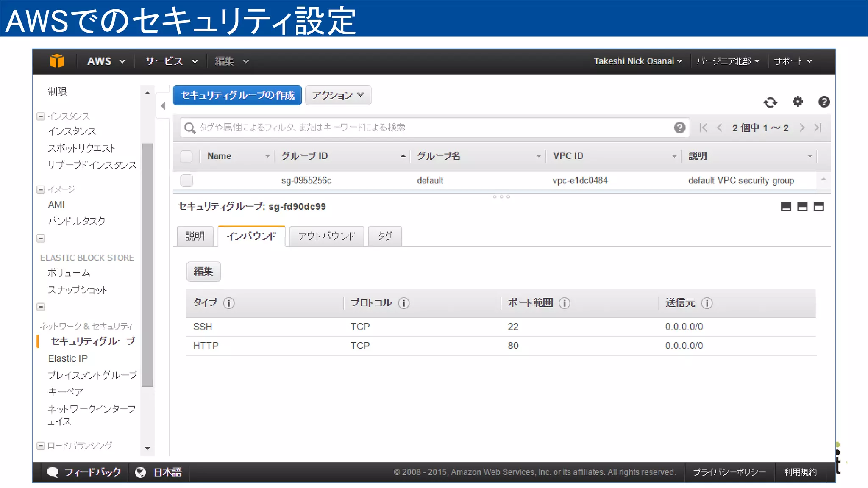Screen dimensions: 868x488
Task: Collapse the インスタンス sidebar section
Action: coord(41,116)
